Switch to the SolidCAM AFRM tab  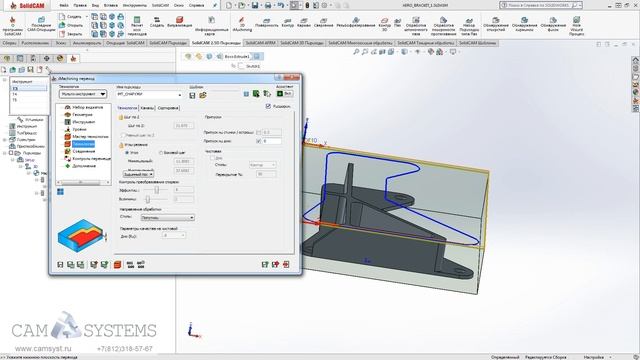pyautogui.click(x=260, y=43)
